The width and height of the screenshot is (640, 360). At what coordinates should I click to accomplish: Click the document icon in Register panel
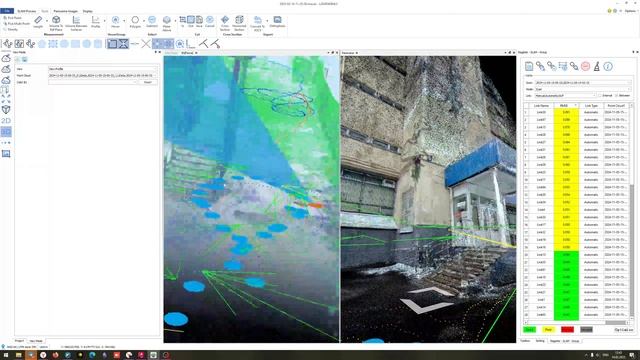[529, 66]
